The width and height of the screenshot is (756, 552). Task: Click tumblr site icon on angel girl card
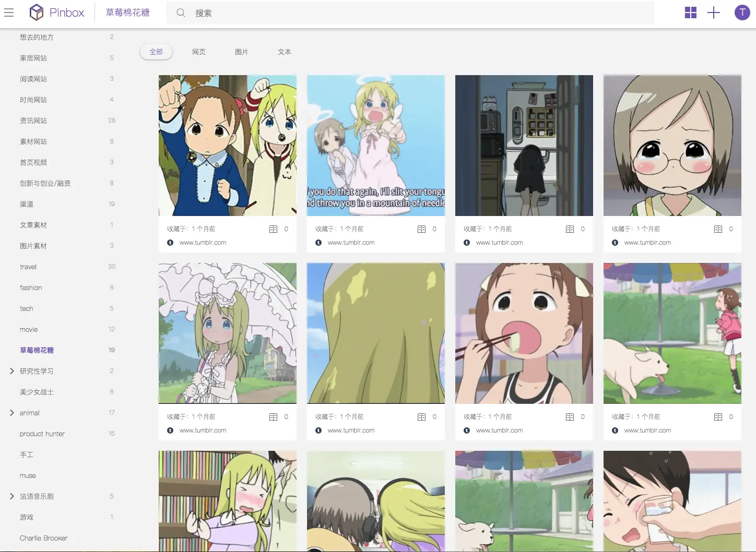[318, 243]
